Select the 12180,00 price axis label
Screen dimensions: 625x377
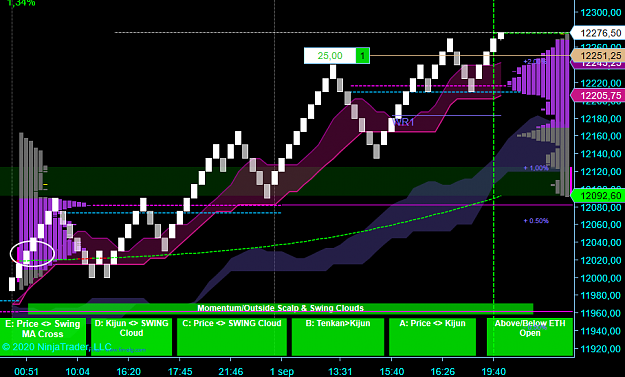coord(601,119)
